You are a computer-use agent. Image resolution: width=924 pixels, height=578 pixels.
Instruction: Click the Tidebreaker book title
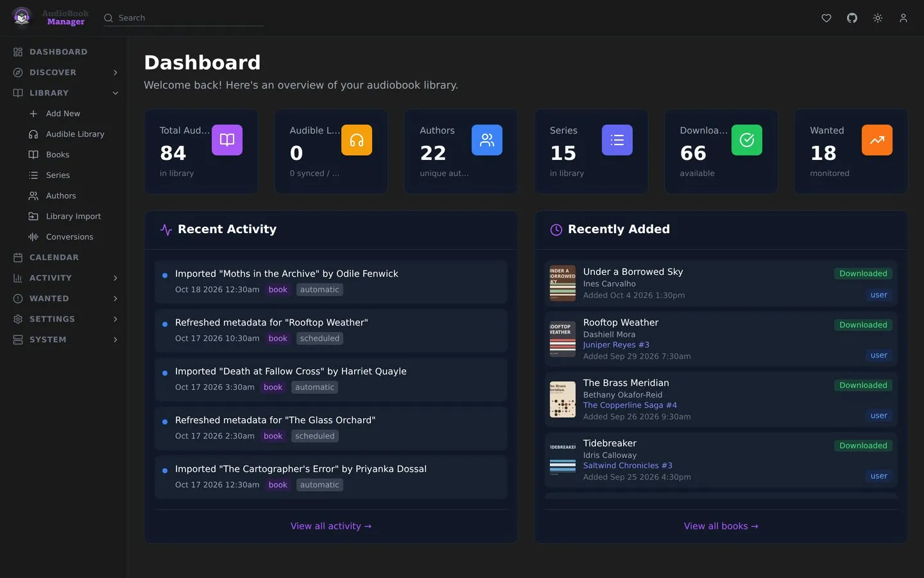pyautogui.click(x=610, y=443)
